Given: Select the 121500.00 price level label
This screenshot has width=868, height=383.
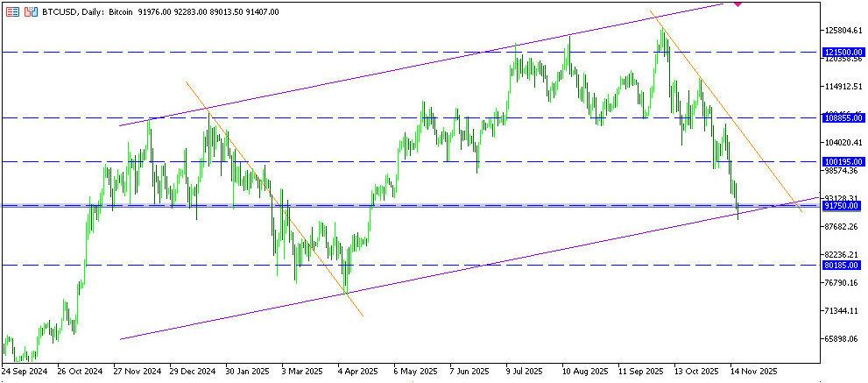Looking at the screenshot, I should click(843, 53).
